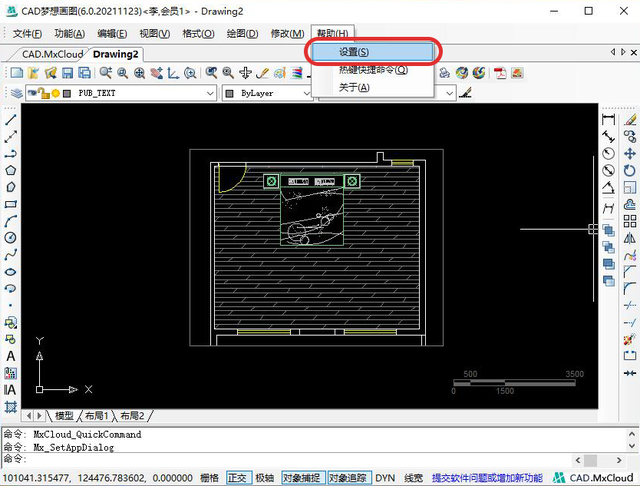The image size is (640, 486).
Task: Select the Move tool icon
Action: [630, 153]
